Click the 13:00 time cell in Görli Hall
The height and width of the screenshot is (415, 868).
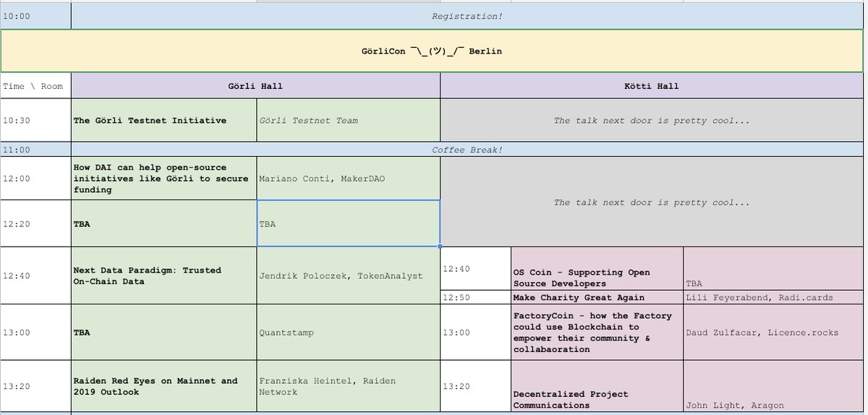pyautogui.click(x=35, y=333)
